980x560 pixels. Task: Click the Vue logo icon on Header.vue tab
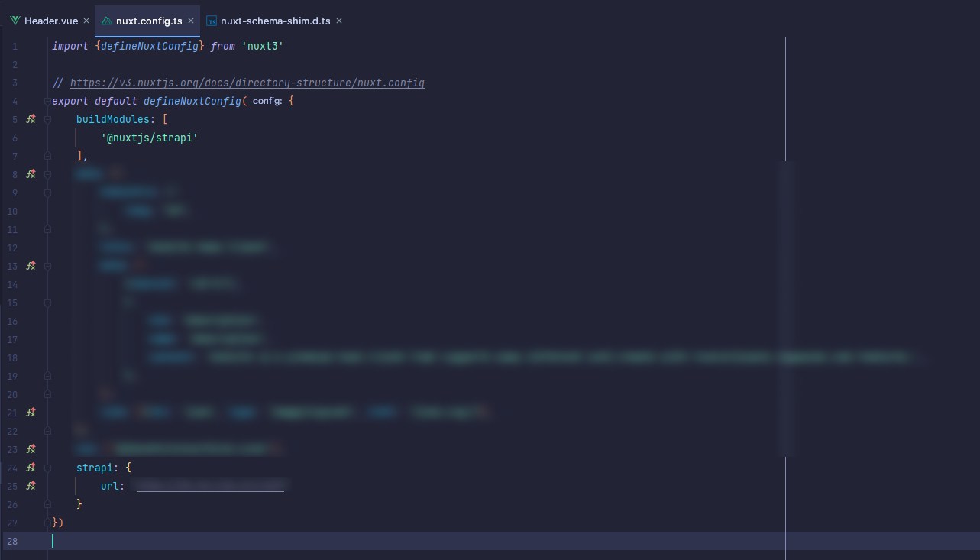tap(16, 21)
